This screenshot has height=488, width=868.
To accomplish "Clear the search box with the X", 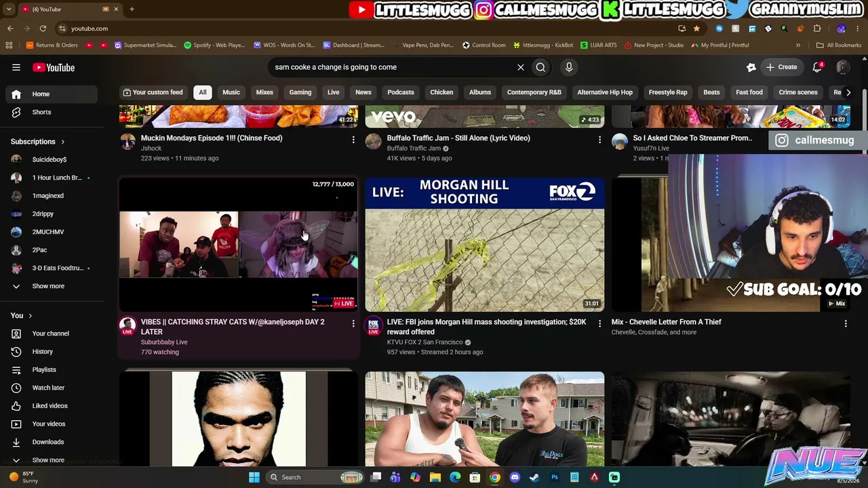I will (520, 67).
